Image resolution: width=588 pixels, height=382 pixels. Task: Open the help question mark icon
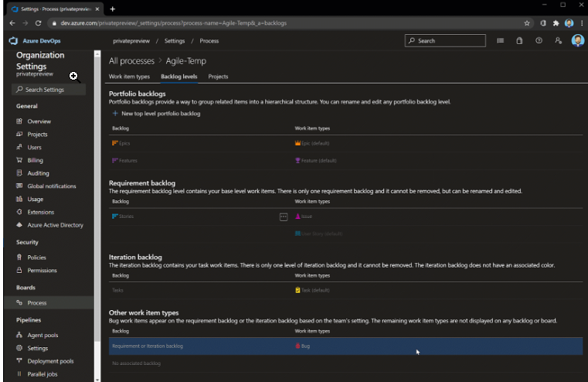tap(539, 40)
